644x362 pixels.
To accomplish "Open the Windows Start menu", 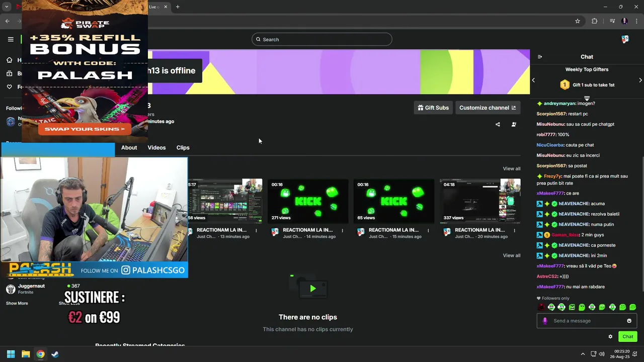I will tap(11, 354).
